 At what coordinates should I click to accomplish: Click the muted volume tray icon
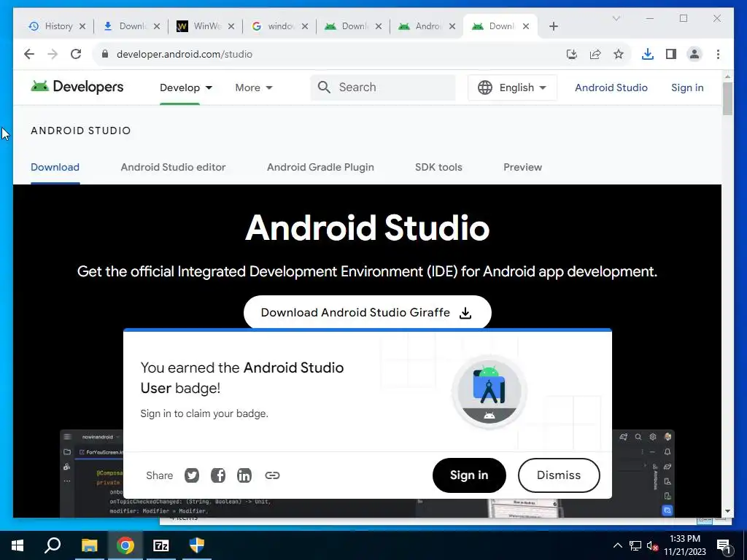653,546
